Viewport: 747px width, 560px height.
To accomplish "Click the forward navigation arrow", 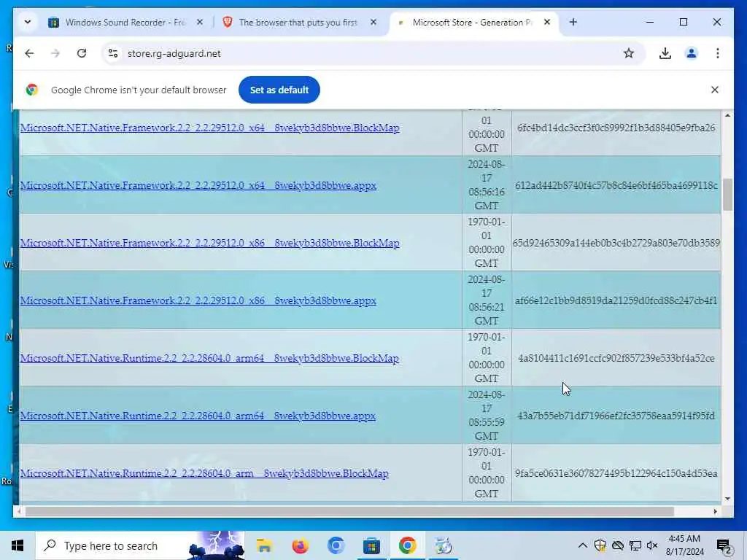I will pyautogui.click(x=55, y=53).
